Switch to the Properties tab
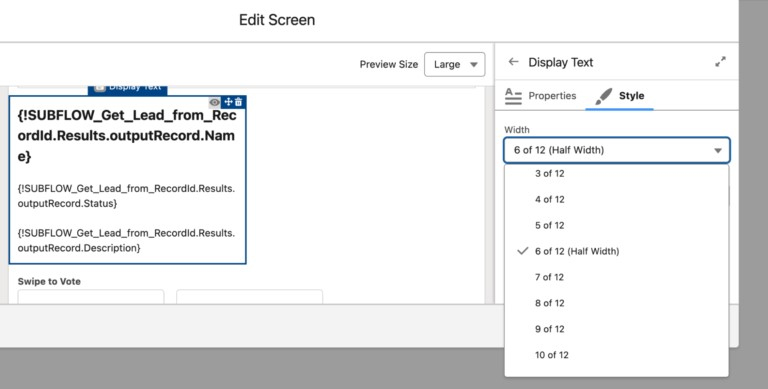The height and width of the screenshot is (389, 768). (x=541, y=96)
